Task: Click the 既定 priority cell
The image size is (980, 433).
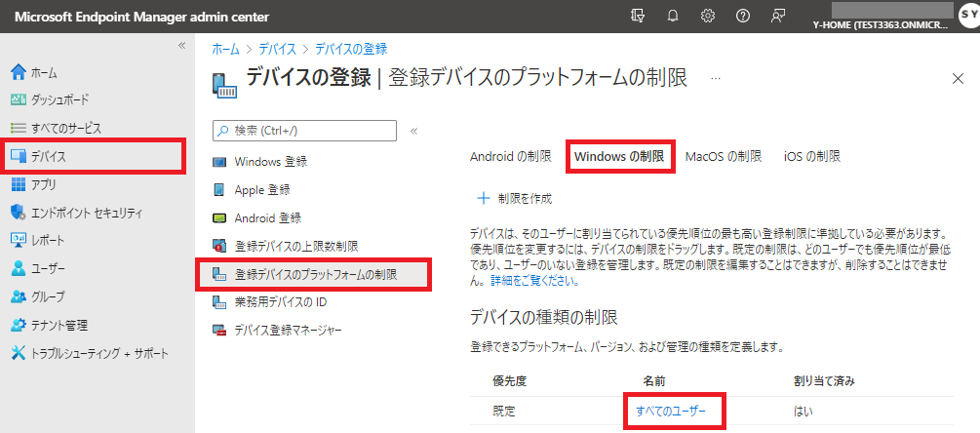Action: click(504, 412)
